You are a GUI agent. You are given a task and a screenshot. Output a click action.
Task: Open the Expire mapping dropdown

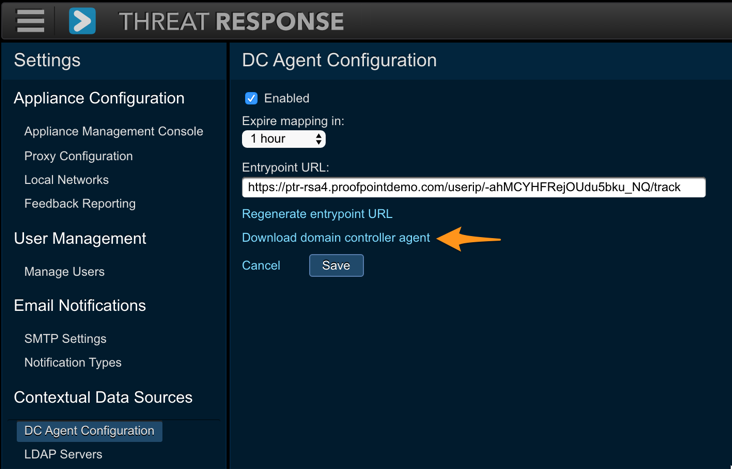click(284, 139)
